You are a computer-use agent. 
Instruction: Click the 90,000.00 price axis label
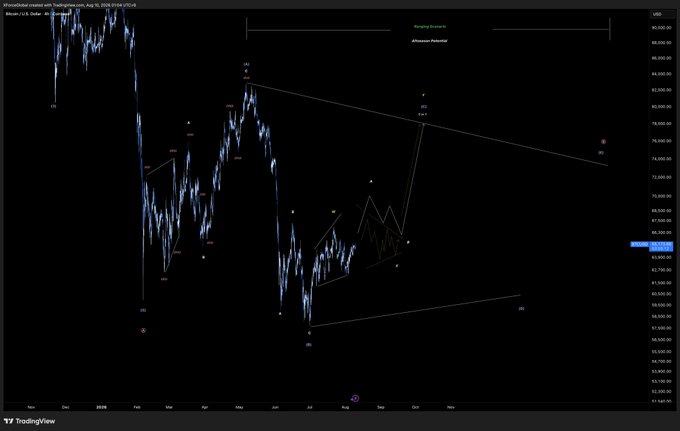pos(662,28)
